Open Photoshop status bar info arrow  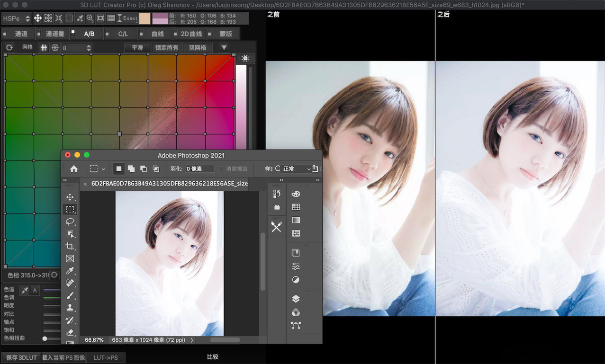coord(191,340)
